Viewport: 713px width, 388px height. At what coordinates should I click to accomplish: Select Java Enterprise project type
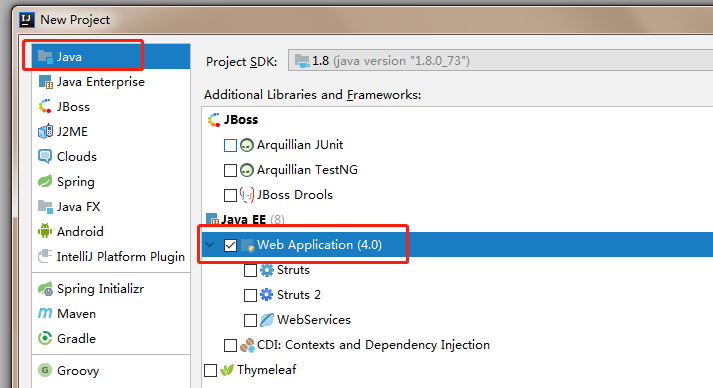pyautogui.click(x=100, y=82)
